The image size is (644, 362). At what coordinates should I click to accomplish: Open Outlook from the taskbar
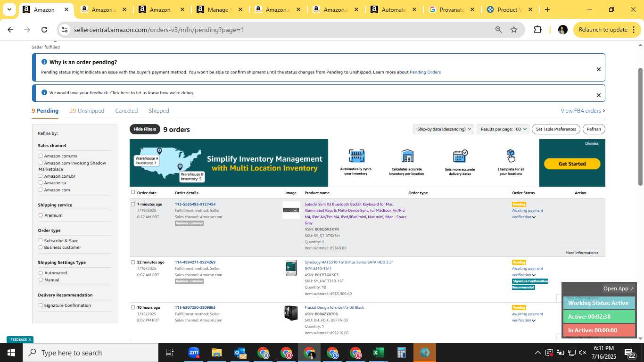pos(239,353)
